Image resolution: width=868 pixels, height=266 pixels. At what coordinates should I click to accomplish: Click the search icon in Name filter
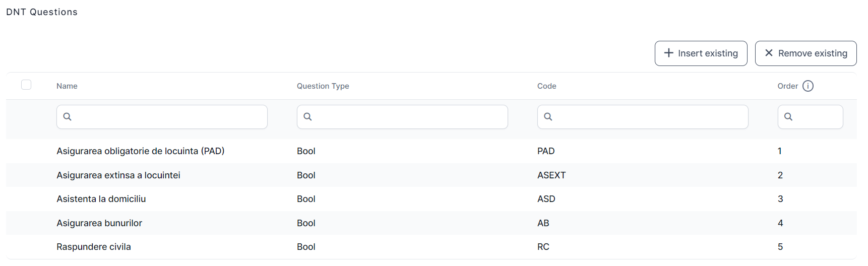(x=68, y=117)
